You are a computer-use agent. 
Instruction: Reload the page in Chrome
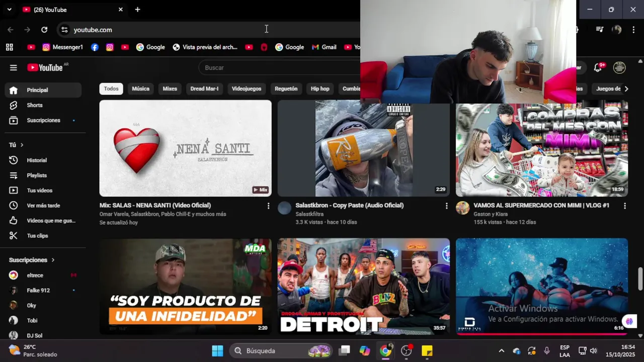tap(44, 30)
